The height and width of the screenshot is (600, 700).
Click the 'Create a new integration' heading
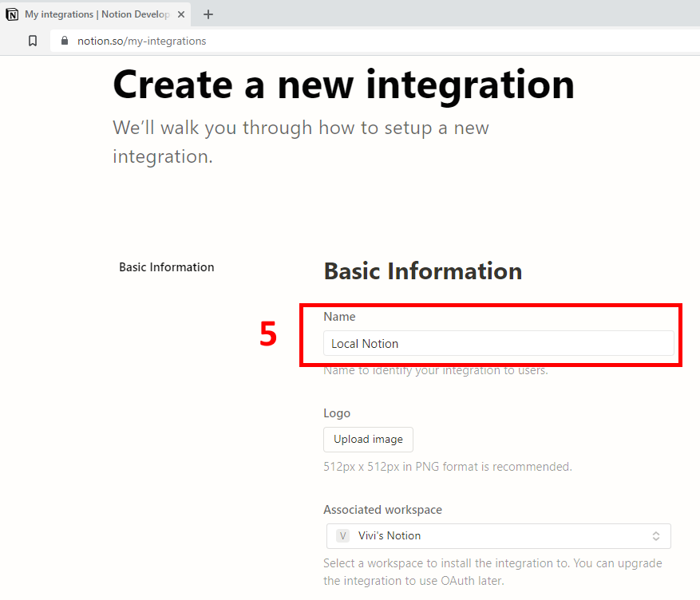coord(343,84)
